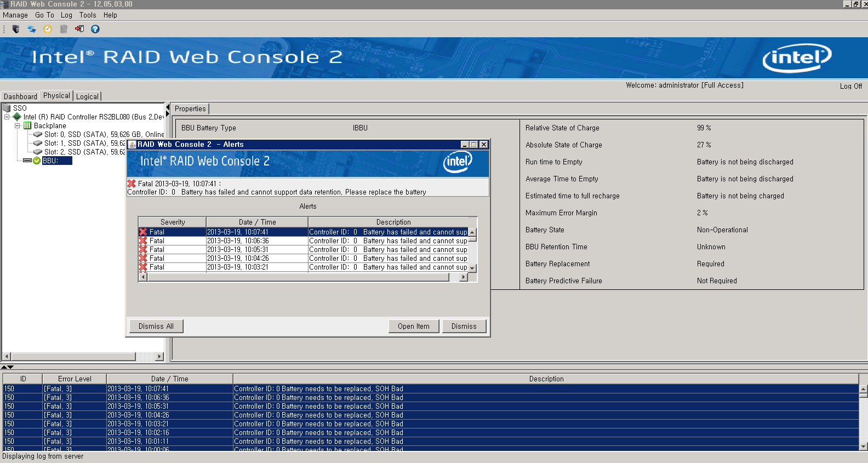Click the refresh arrows toolbar icon
This screenshot has width=868, height=463.
(32, 29)
